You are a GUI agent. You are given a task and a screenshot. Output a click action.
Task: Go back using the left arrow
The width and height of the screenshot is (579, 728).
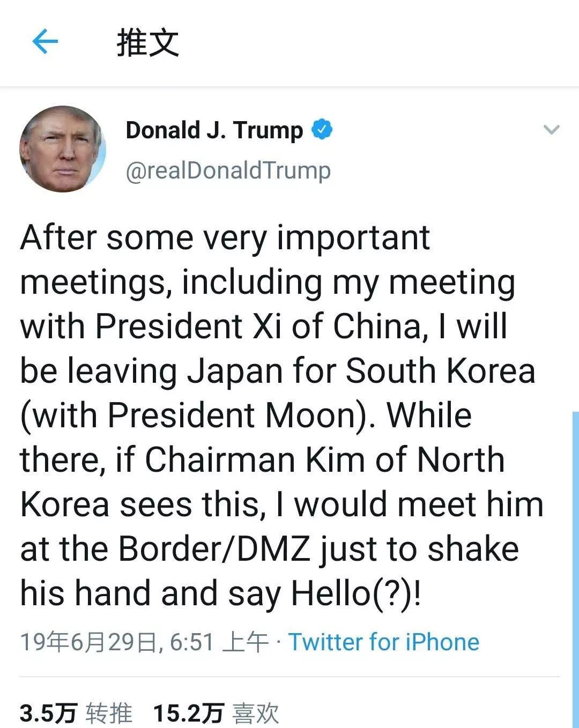pyautogui.click(x=45, y=42)
